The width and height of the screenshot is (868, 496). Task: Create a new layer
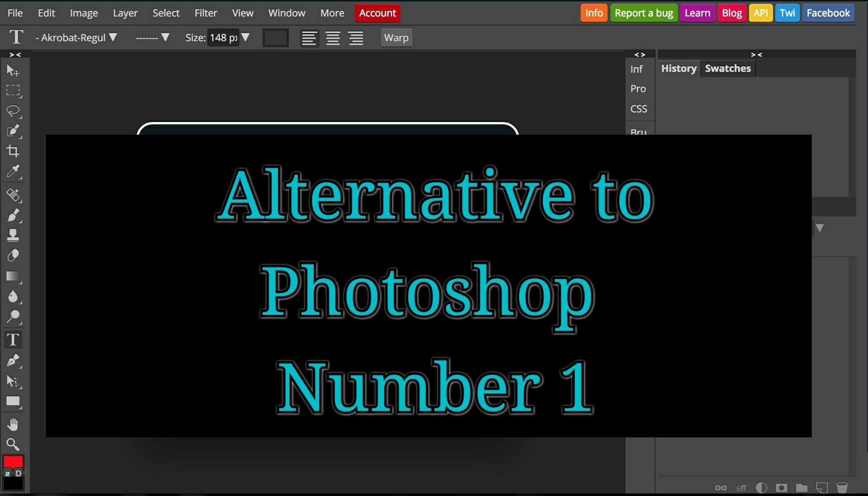[x=822, y=488]
